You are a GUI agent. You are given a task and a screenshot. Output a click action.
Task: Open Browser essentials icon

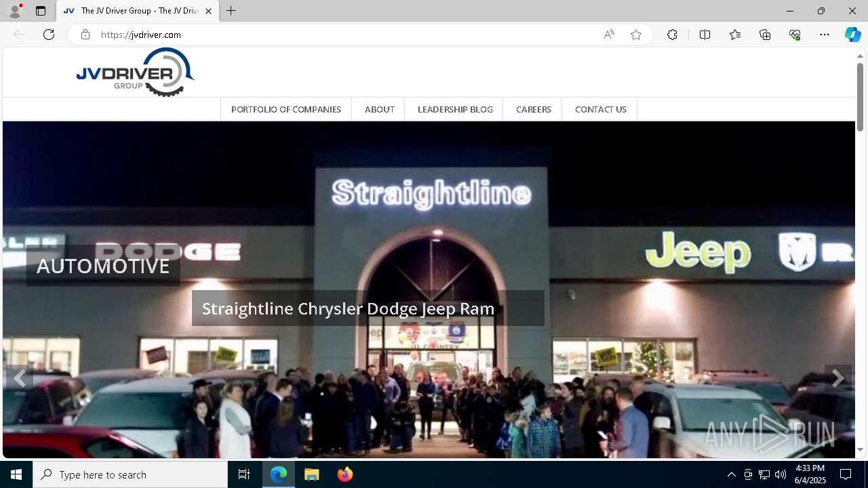pos(795,35)
